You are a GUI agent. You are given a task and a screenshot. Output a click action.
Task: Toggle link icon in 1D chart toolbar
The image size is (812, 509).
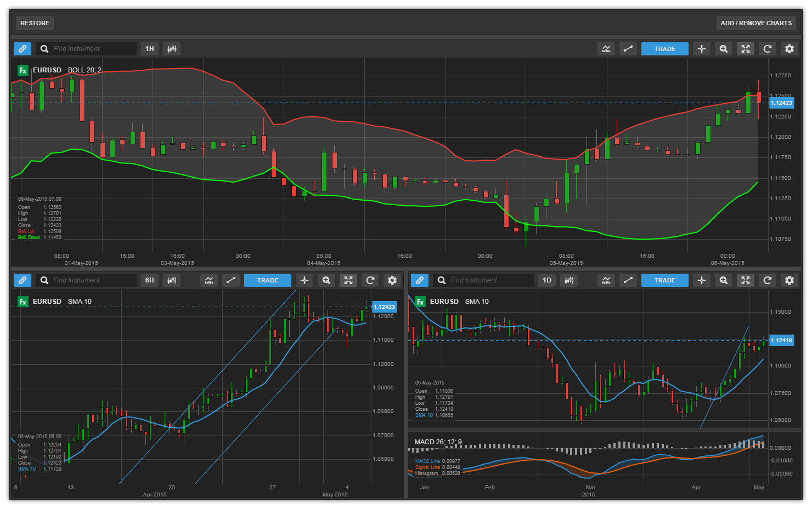pyautogui.click(x=420, y=280)
